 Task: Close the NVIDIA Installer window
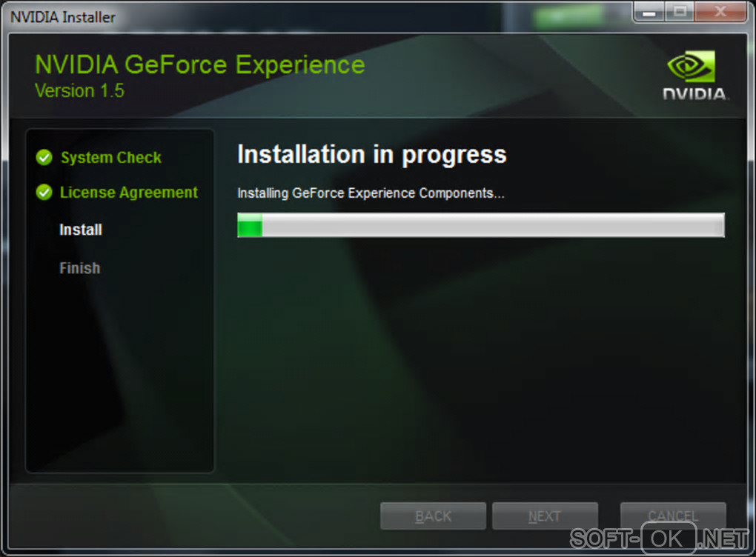pyautogui.click(x=720, y=12)
